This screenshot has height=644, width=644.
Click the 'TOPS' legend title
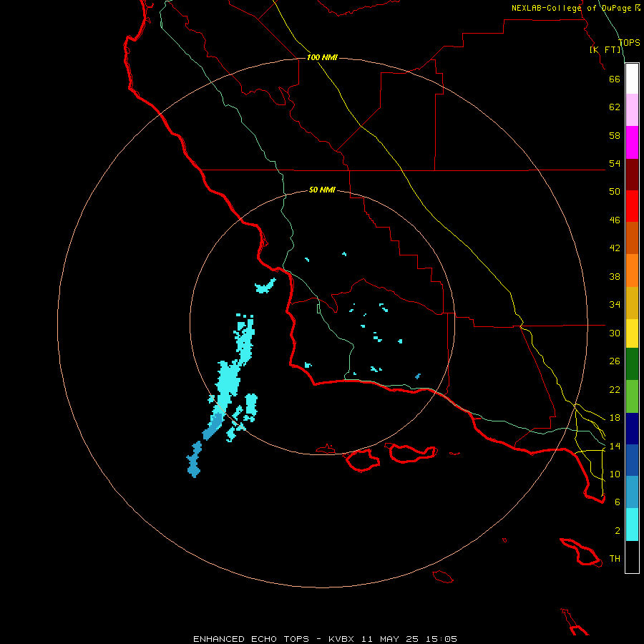[x=629, y=42]
